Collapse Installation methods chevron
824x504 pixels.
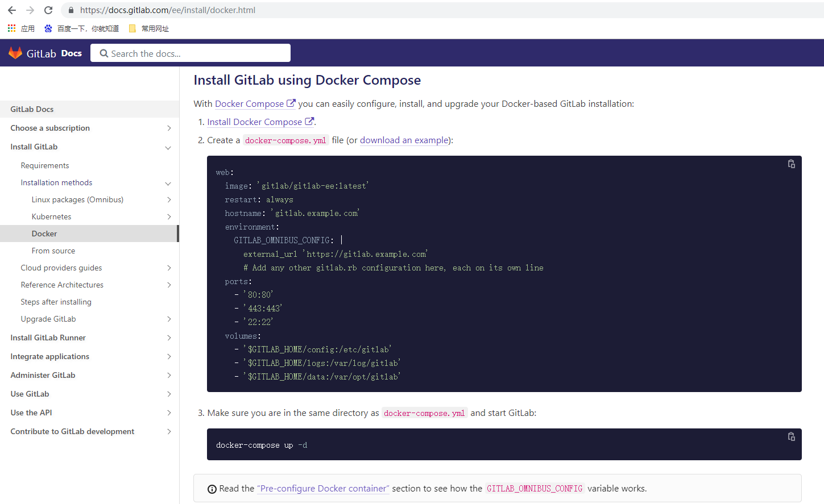[x=168, y=184]
